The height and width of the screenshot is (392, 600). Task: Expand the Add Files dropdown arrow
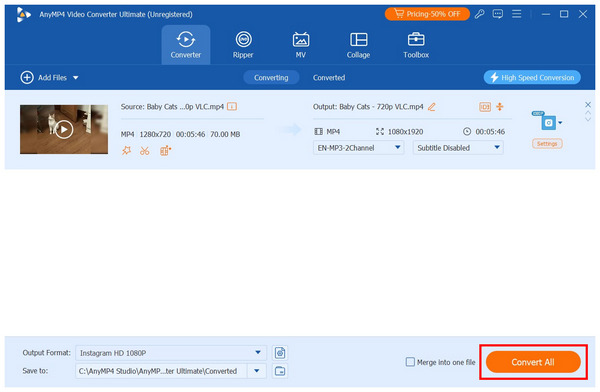pos(76,78)
